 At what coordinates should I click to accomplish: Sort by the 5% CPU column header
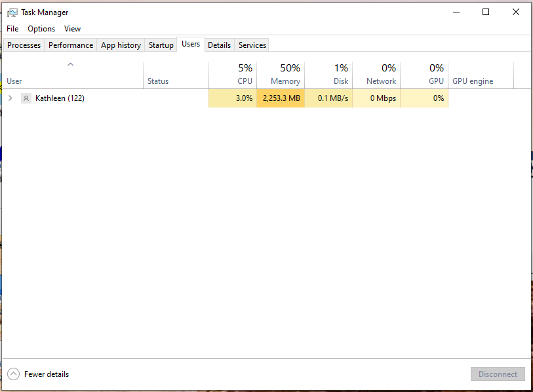click(233, 75)
